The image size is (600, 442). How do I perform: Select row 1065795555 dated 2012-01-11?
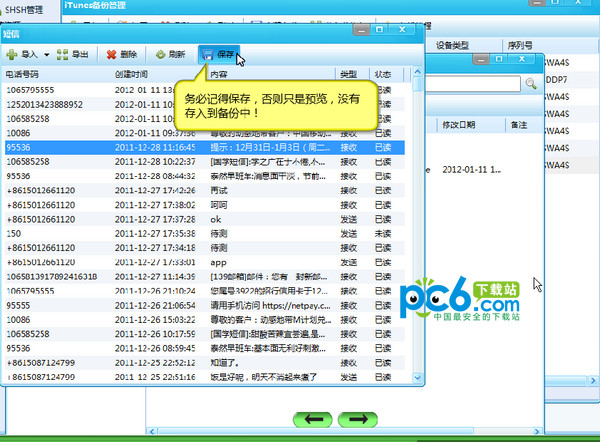205,90
